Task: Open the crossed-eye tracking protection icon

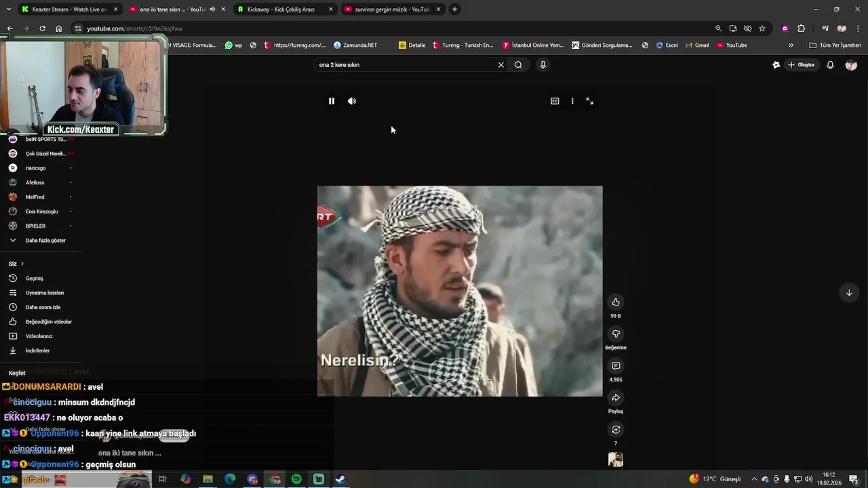Action: coord(747,28)
